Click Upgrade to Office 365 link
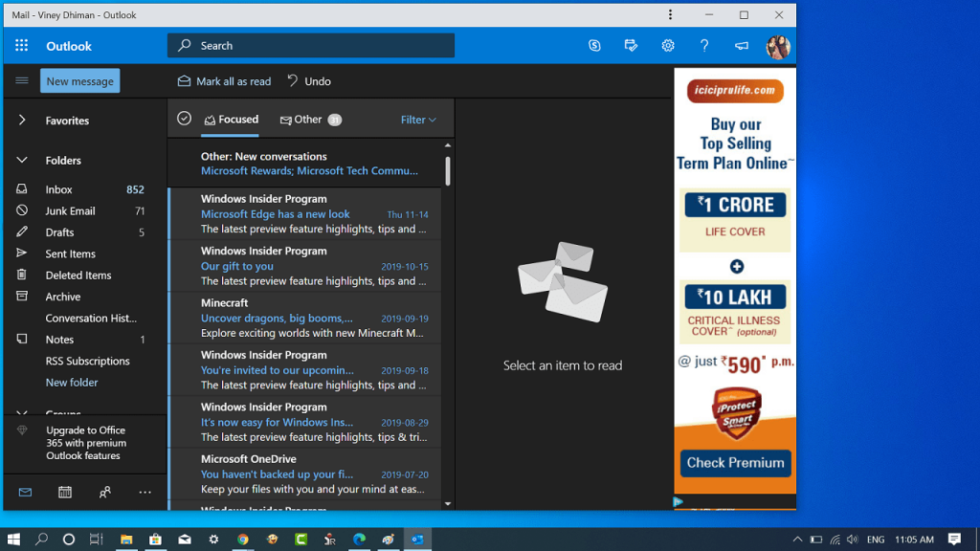This screenshot has width=980, height=551. [x=86, y=443]
